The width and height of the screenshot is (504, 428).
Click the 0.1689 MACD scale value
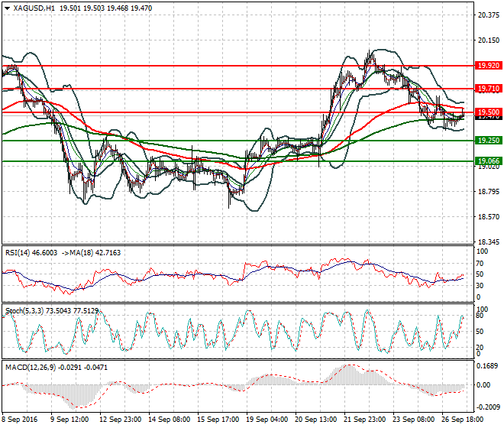pos(487,366)
